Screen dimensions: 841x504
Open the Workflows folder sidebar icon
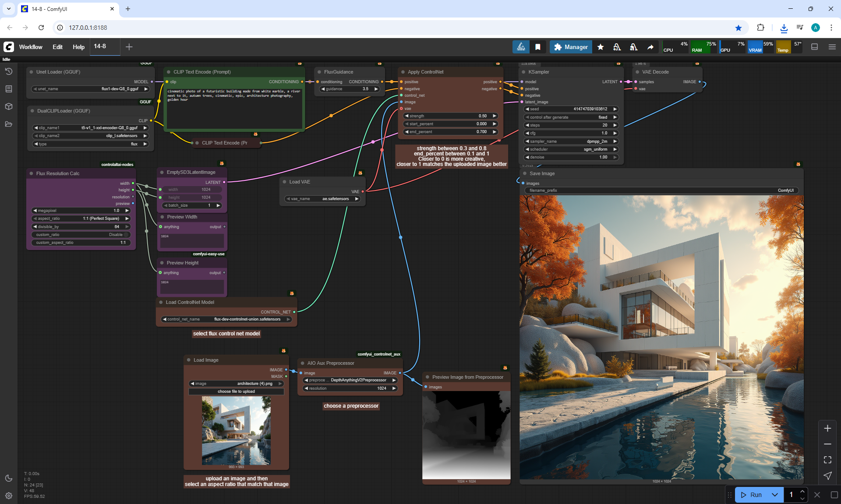[x=8, y=124]
